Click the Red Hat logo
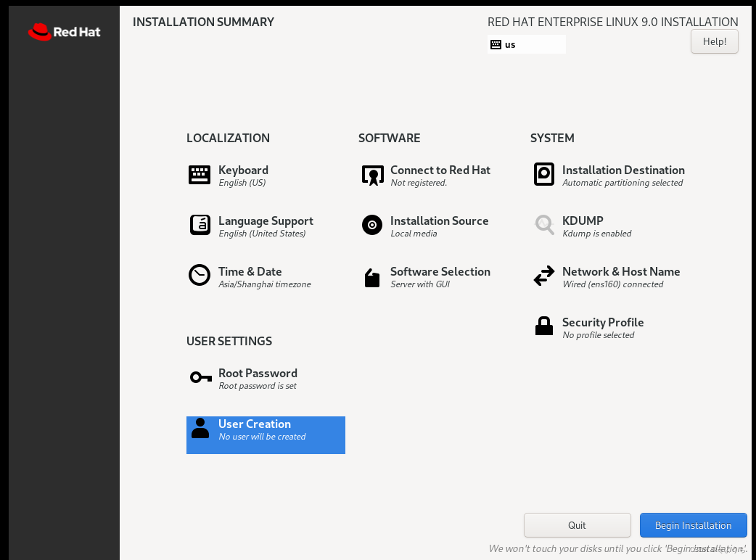The height and width of the screenshot is (560, 756). tap(64, 32)
